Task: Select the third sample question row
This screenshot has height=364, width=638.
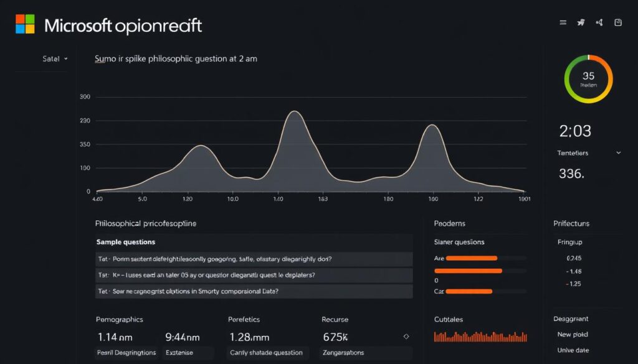Action: 249,291
